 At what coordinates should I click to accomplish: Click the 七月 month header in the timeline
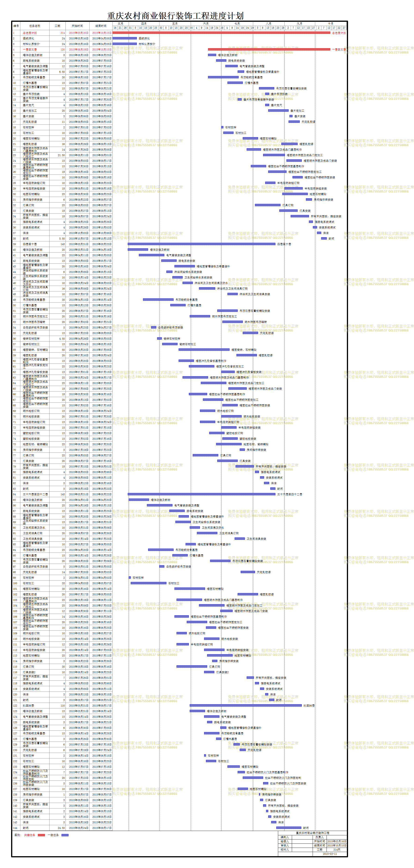point(237,24)
